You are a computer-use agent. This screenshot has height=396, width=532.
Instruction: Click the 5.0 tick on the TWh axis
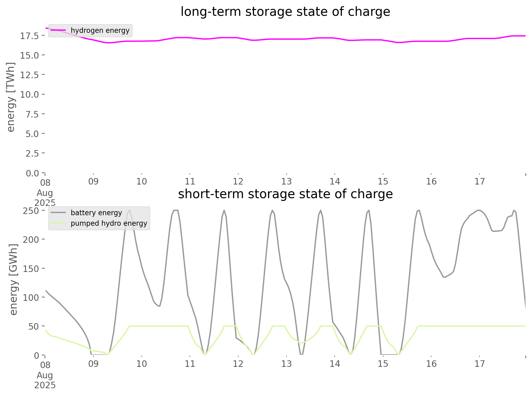[x=32, y=134]
